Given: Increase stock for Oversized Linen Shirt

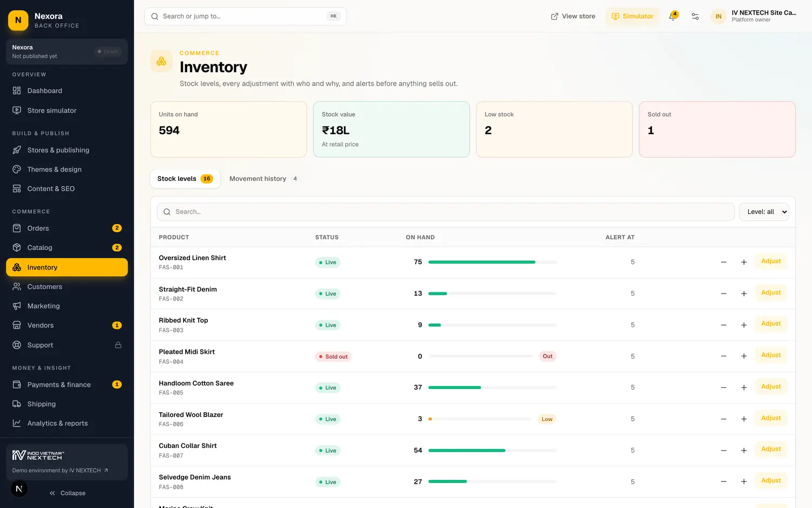Looking at the screenshot, I should tap(744, 262).
